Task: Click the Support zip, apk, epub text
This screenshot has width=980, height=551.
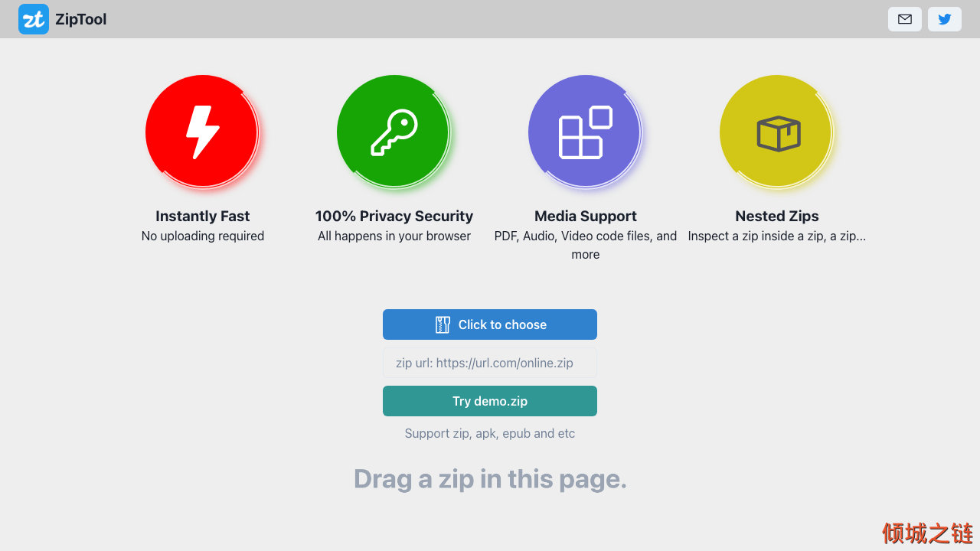Action: click(490, 433)
